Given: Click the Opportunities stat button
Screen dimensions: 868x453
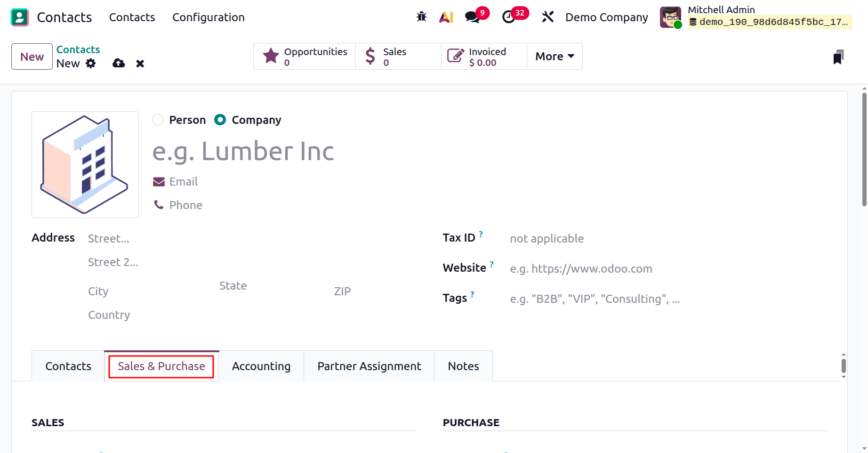Looking at the screenshot, I should click(305, 57).
